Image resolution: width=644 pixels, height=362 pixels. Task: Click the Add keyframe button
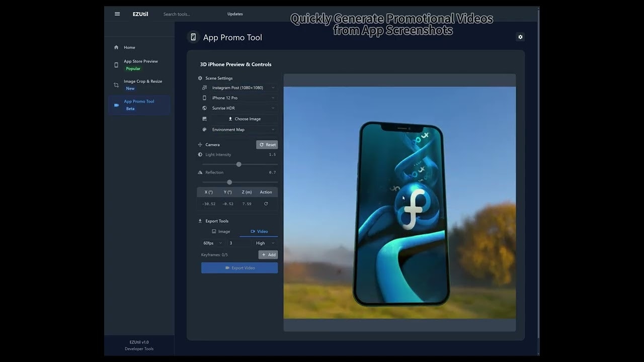268,255
